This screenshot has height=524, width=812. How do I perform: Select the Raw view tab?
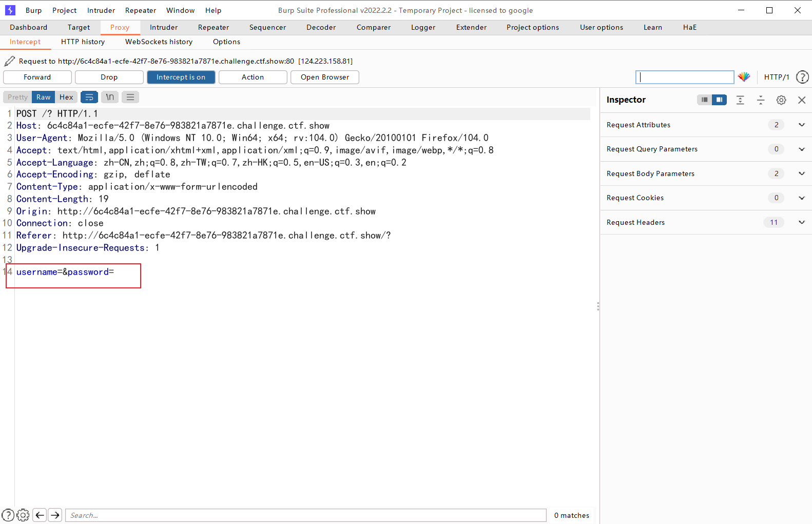[44, 97]
